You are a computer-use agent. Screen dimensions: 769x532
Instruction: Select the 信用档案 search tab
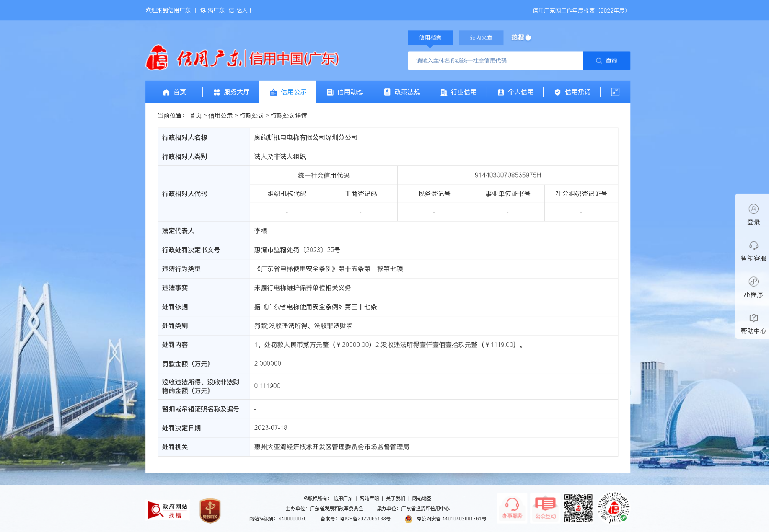click(x=430, y=38)
